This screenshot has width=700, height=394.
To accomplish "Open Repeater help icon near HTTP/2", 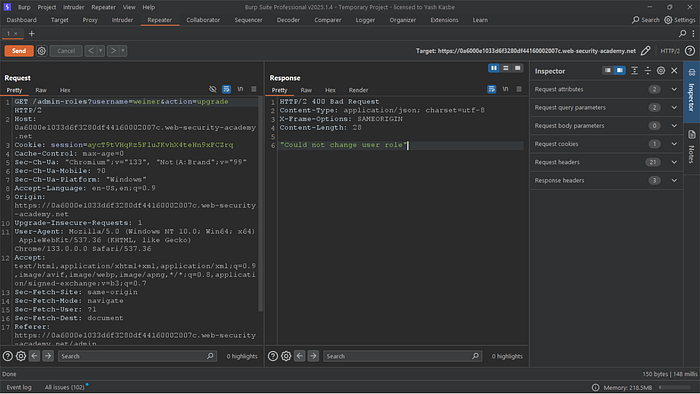I will (x=690, y=51).
